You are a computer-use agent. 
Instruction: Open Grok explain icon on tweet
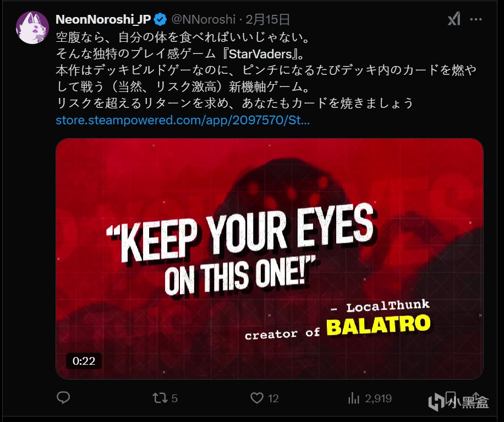click(x=454, y=19)
